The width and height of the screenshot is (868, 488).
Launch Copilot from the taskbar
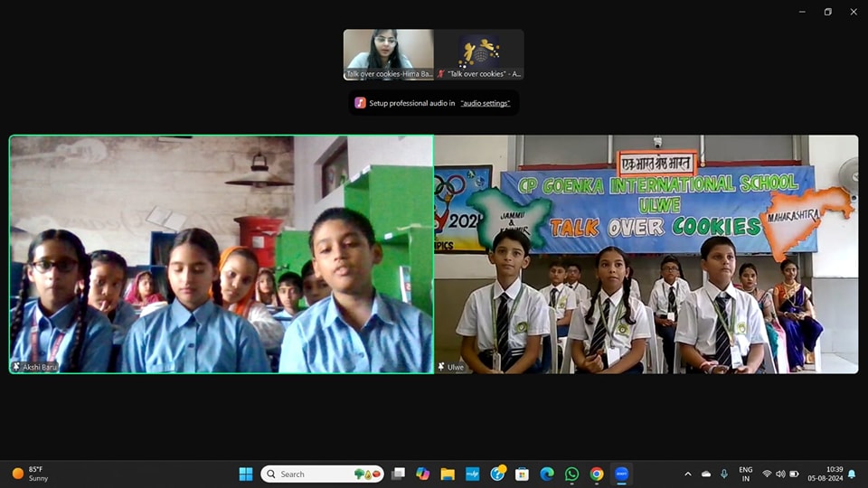coord(423,474)
